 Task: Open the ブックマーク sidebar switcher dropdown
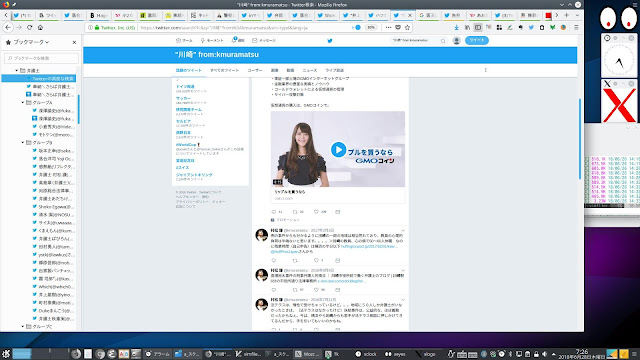27,42
